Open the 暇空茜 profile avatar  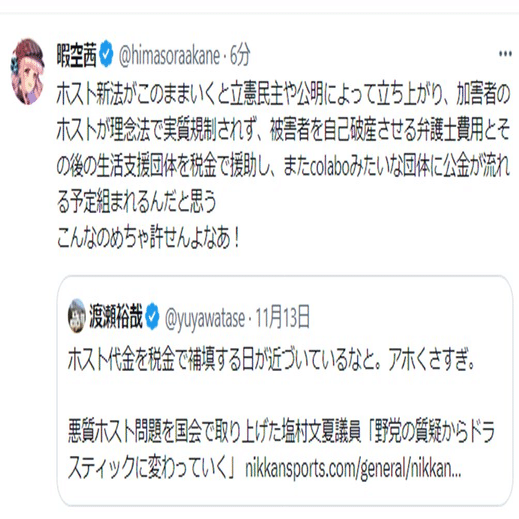[28, 71]
